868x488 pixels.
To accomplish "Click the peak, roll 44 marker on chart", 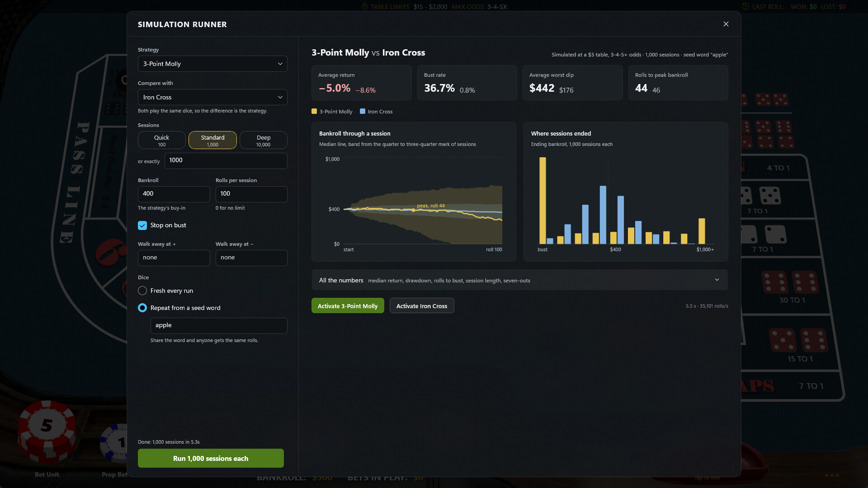I will [413, 210].
